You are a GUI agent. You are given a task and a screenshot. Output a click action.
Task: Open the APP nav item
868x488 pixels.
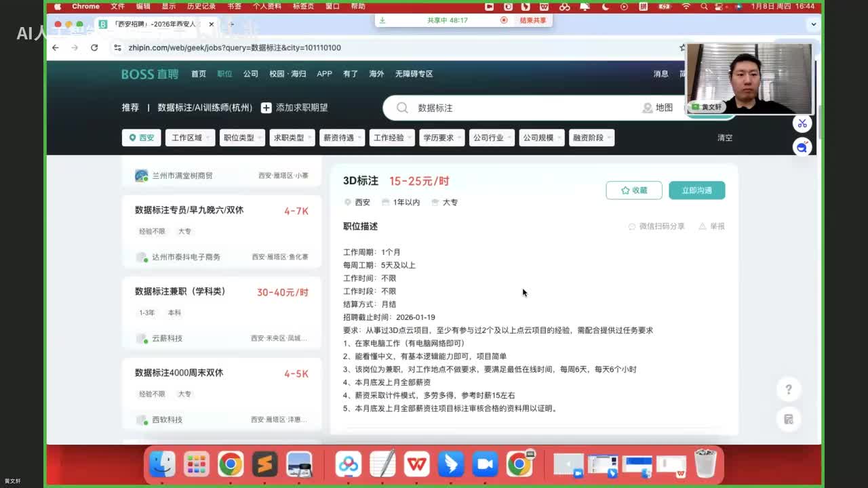[x=325, y=74]
